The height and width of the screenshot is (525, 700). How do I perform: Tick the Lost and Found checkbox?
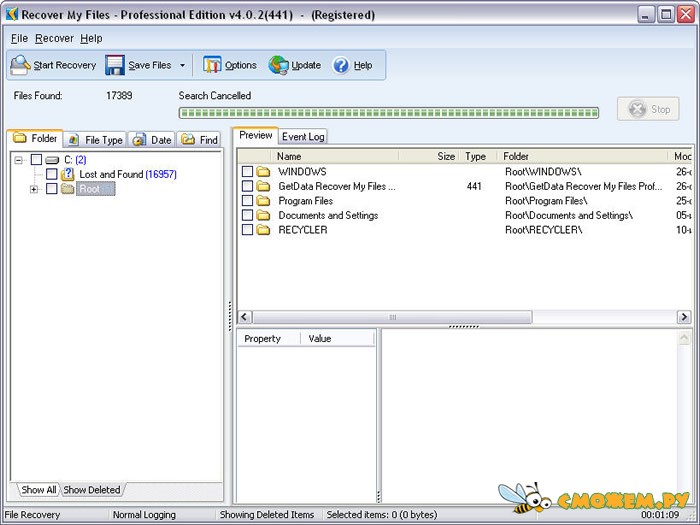[x=52, y=174]
